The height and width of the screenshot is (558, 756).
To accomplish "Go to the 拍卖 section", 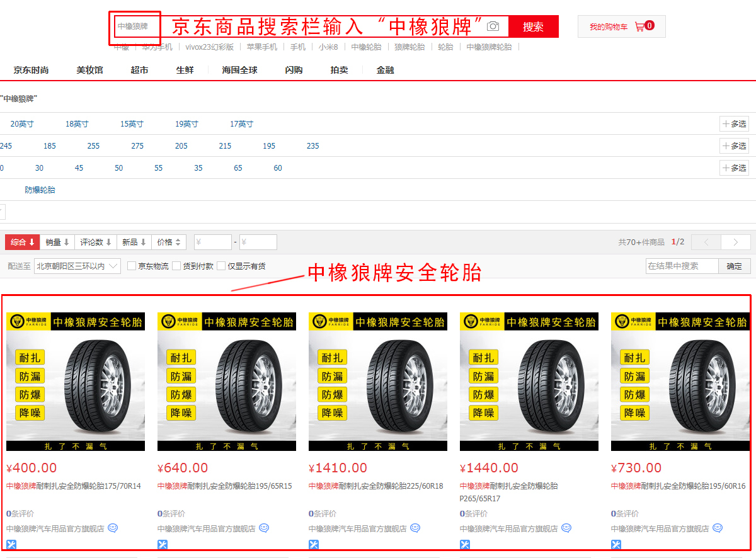I will [340, 70].
